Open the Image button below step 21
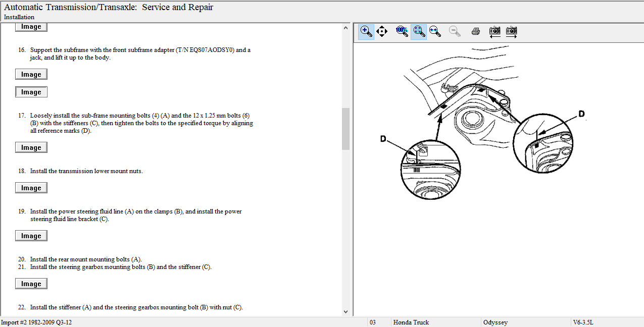Viewport: 644px width, 327px height. [x=31, y=284]
